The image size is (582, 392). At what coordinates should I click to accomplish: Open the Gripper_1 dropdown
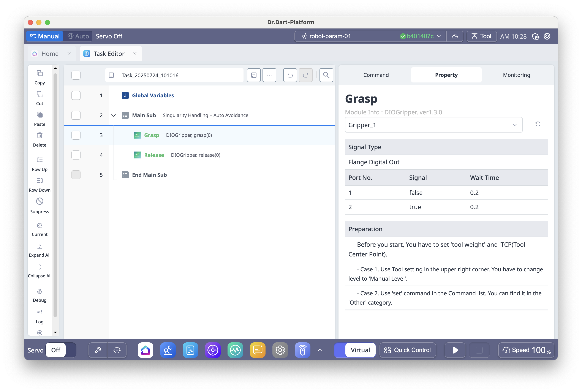pos(514,125)
